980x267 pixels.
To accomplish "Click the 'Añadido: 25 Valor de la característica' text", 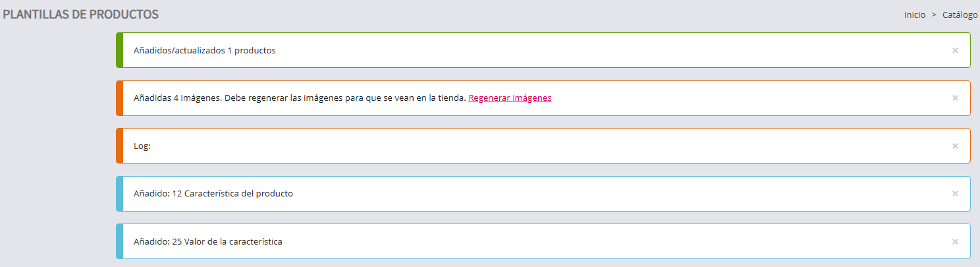I will pos(207,241).
